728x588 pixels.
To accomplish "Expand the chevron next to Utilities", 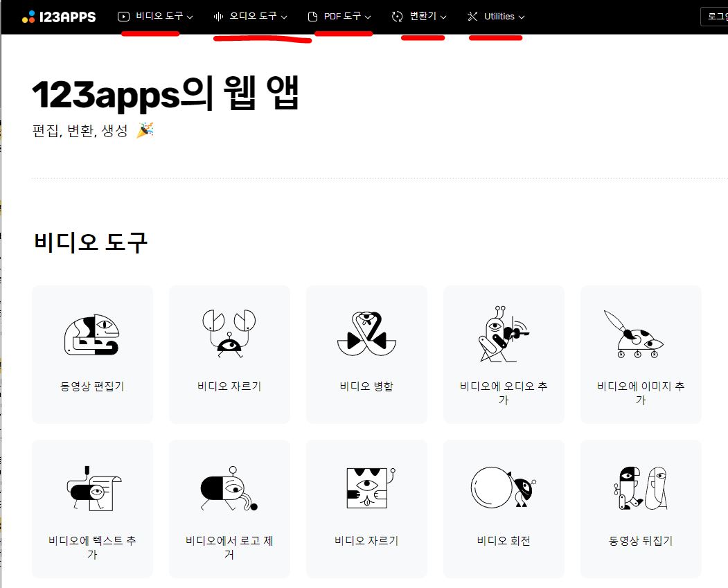I will point(522,17).
